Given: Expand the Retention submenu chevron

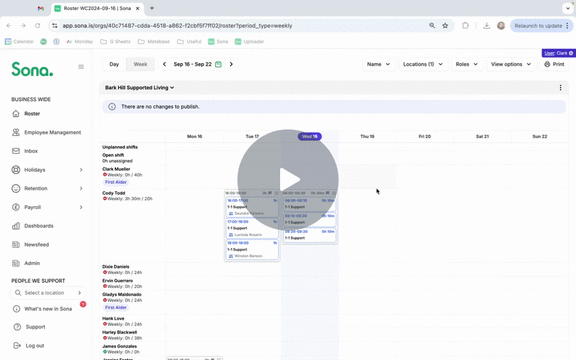Looking at the screenshot, I should (x=81, y=188).
